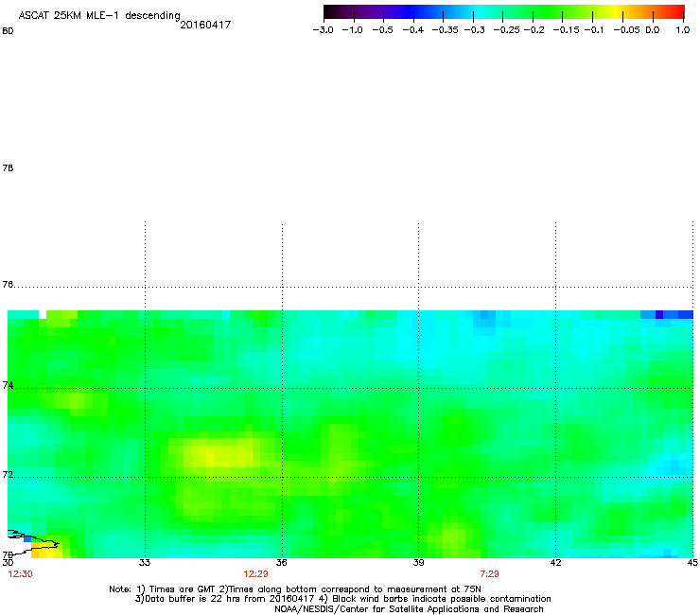
Task: Click the red 12:30 pass time
Action: (x=20, y=574)
